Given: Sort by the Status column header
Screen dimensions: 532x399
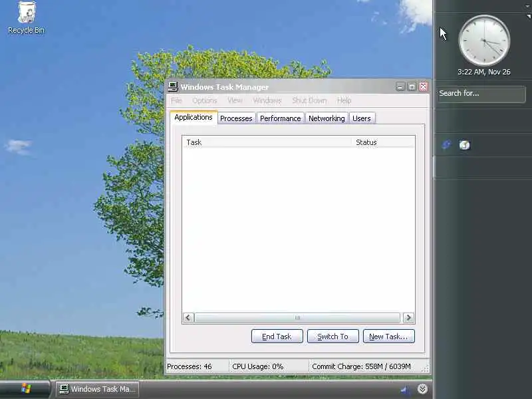Looking at the screenshot, I should pyautogui.click(x=384, y=142).
